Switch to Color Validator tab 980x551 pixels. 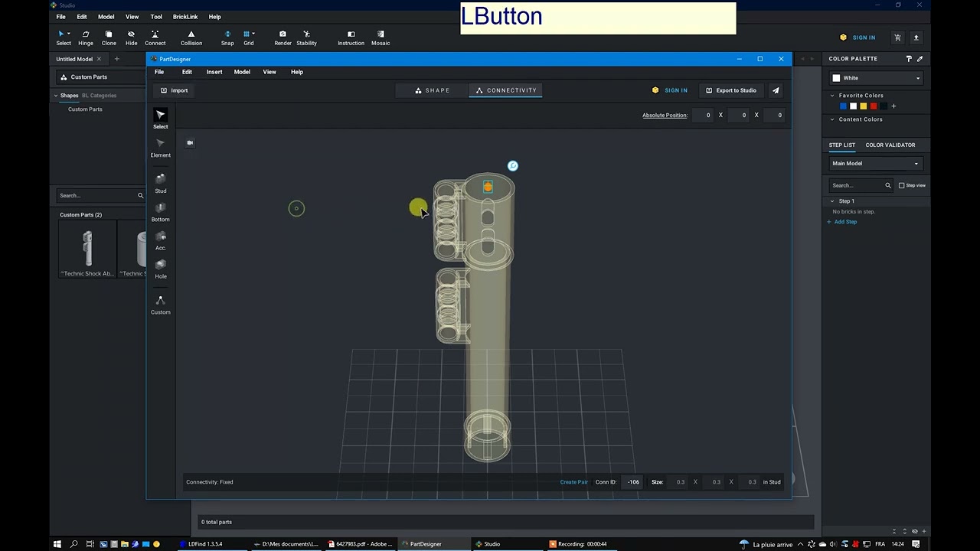click(890, 145)
